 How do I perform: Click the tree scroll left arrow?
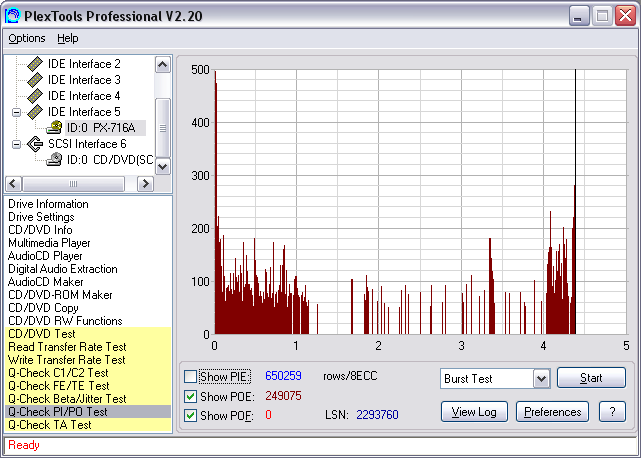click(x=13, y=184)
